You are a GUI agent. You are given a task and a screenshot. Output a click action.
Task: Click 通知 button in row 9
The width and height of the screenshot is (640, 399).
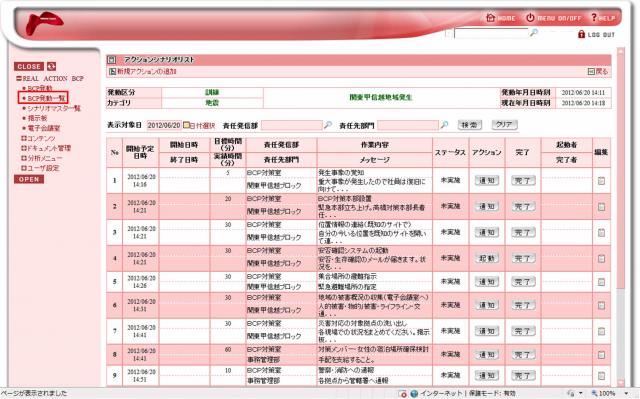click(x=487, y=375)
